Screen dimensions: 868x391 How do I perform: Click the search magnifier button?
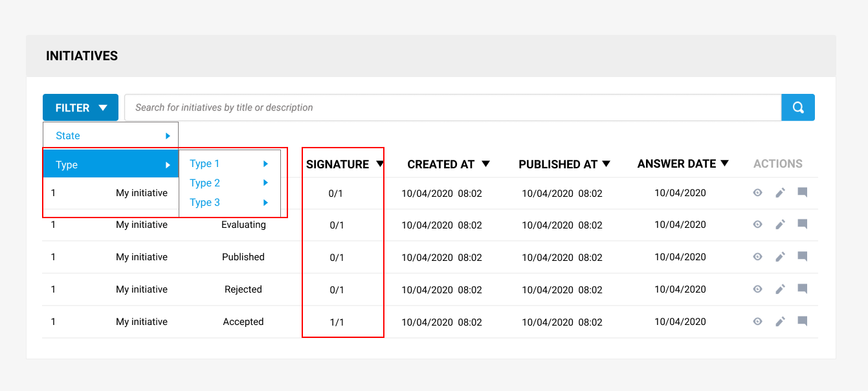tap(797, 107)
